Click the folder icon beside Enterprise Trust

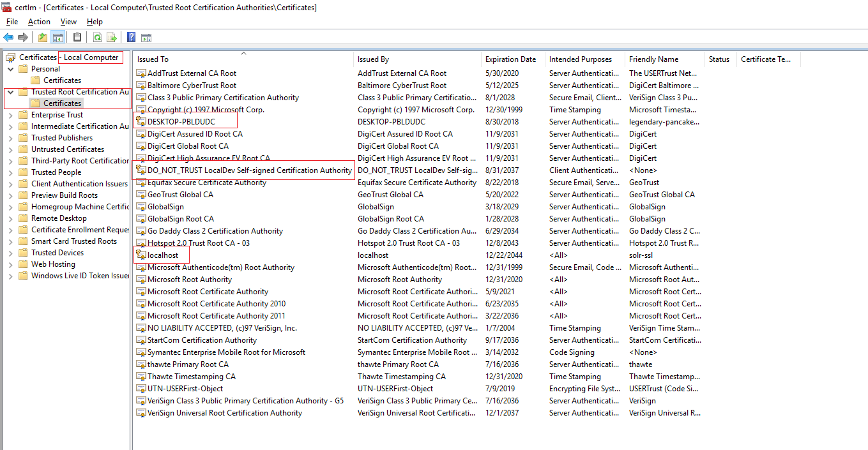click(23, 114)
